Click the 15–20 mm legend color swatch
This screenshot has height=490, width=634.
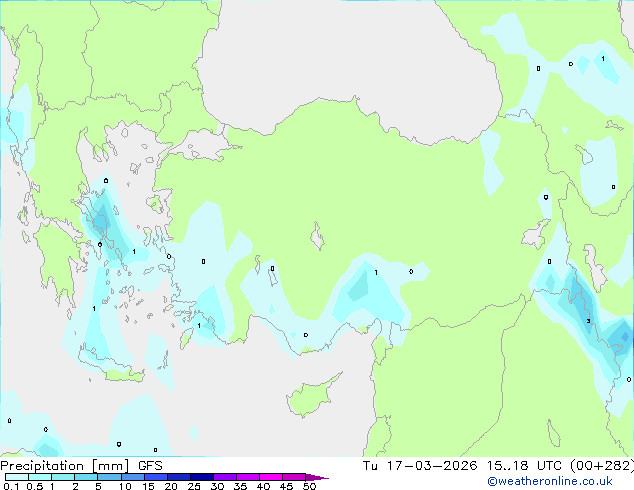pyautogui.click(x=156, y=477)
